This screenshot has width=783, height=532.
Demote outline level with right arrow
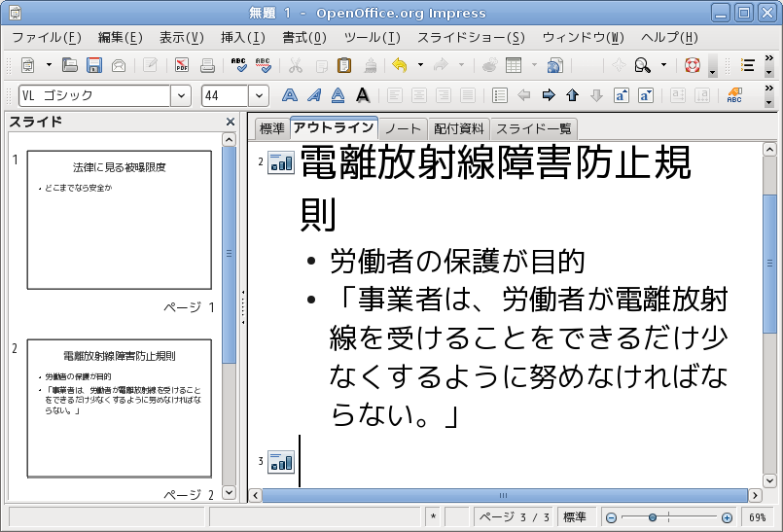click(548, 95)
